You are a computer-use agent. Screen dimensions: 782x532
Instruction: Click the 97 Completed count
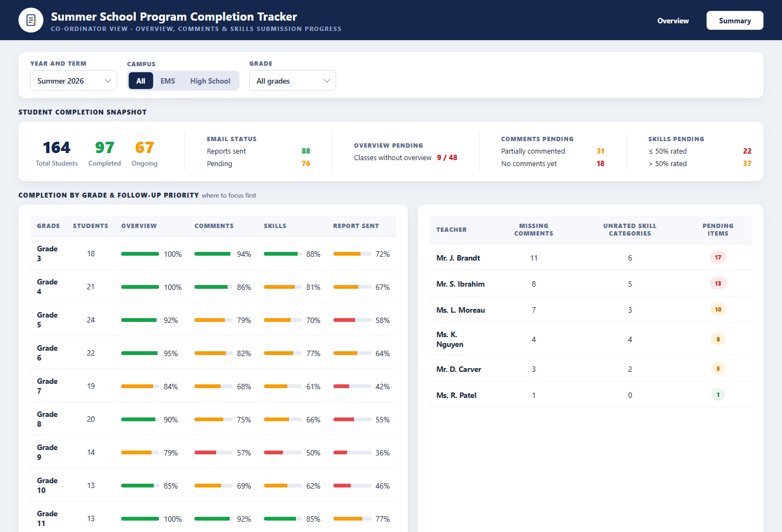pyautogui.click(x=104, y=148)
